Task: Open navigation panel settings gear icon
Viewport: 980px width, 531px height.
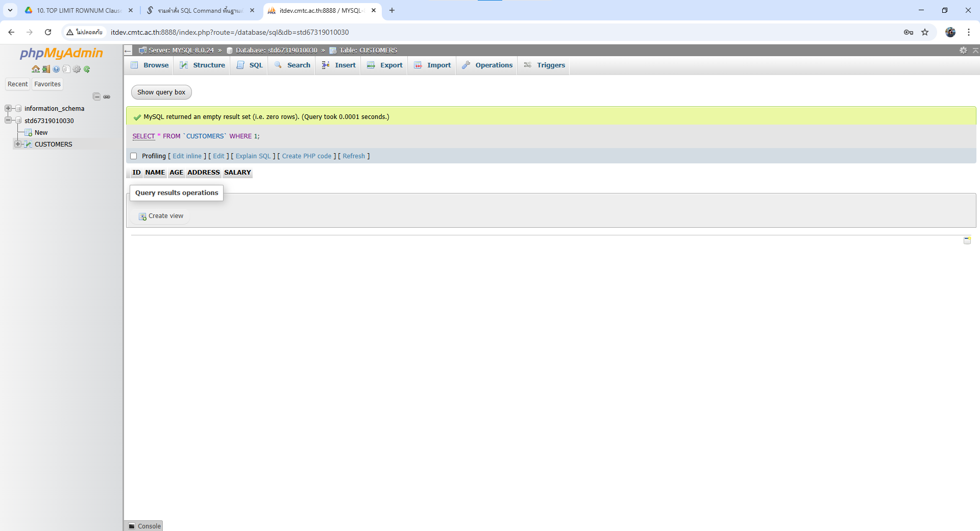Action: [x=77, y=69]
